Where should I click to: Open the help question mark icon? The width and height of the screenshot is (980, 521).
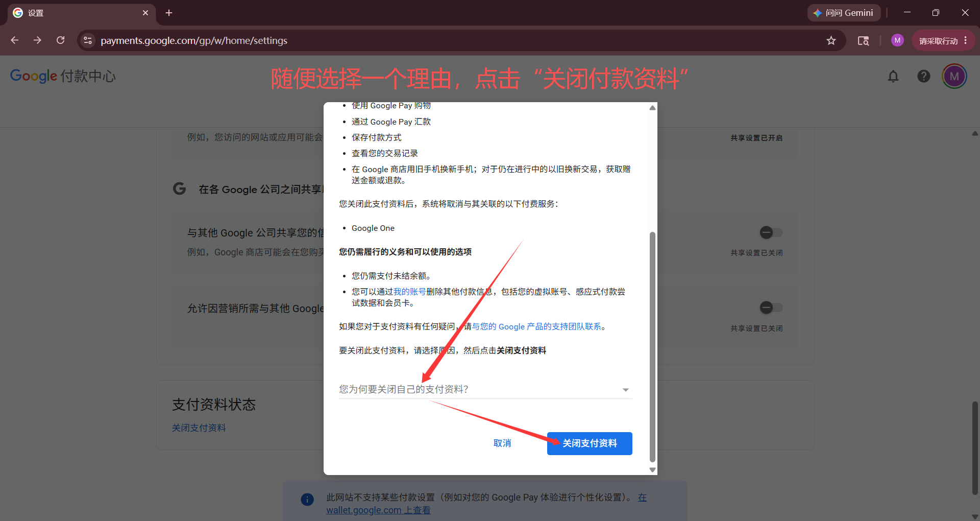(924, 76)
